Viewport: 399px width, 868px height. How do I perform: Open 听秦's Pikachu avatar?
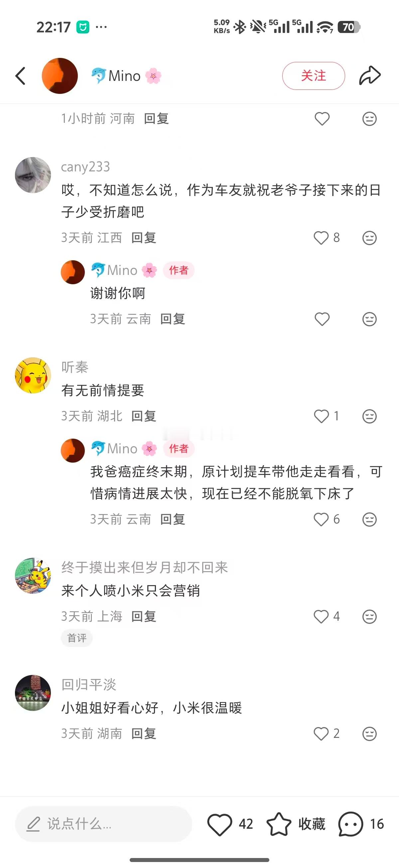(33, 375)
